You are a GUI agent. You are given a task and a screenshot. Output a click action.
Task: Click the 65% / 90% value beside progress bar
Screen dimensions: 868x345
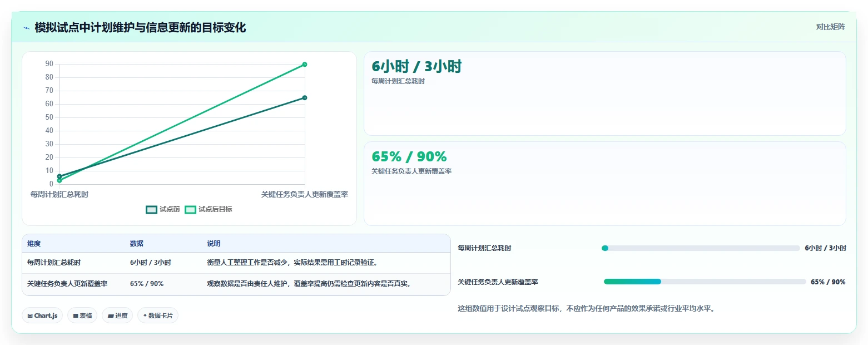click(x=828, y=282)
